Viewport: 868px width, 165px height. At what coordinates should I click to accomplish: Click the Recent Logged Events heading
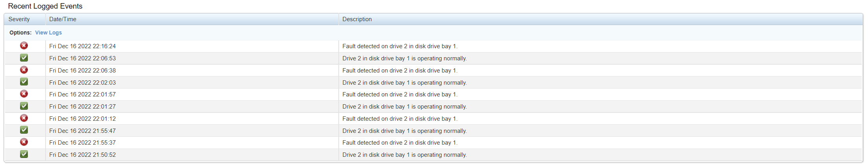coord(45,6)
